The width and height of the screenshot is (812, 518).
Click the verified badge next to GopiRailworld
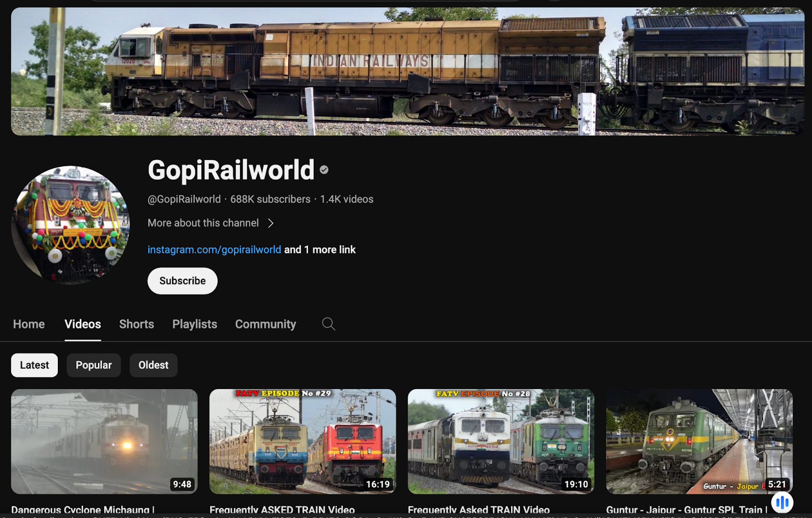point(324,170)
